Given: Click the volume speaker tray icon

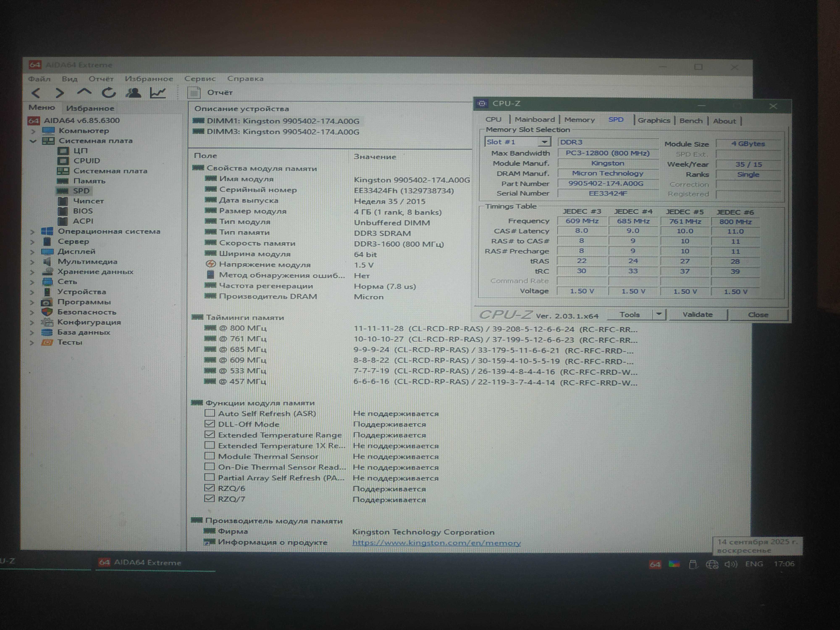Looking at the screenshot, I should (x=731, y=564).
